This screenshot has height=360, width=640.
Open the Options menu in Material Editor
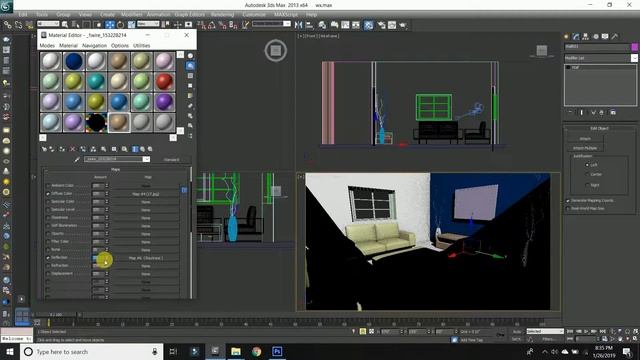(x=120, y=46)
